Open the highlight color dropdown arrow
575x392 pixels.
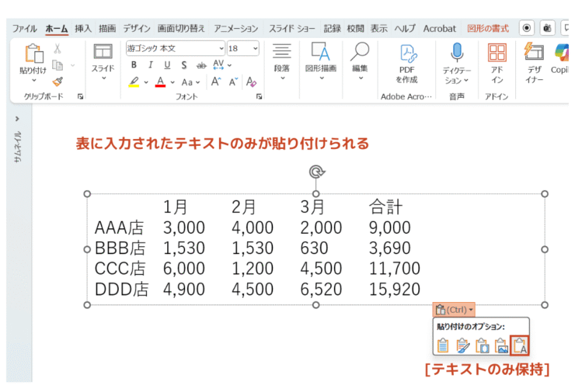tap(146, 82)
